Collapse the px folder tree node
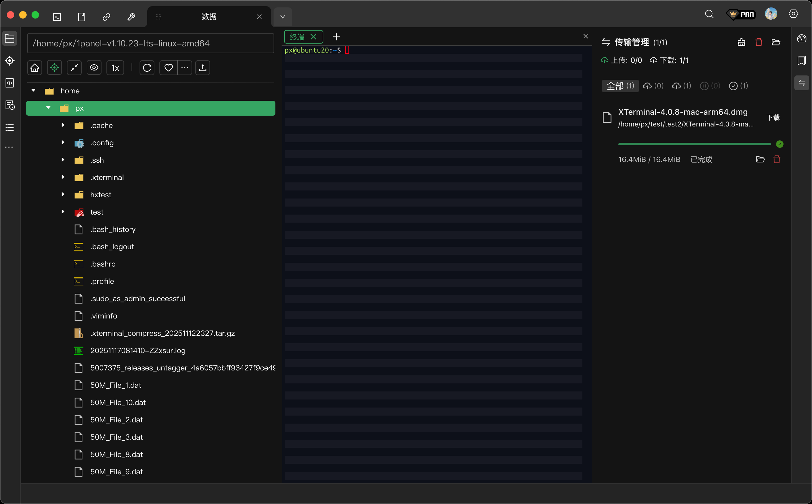Image resolution: width=812 pixels, height=504 pixels. [x=48, y=108]
